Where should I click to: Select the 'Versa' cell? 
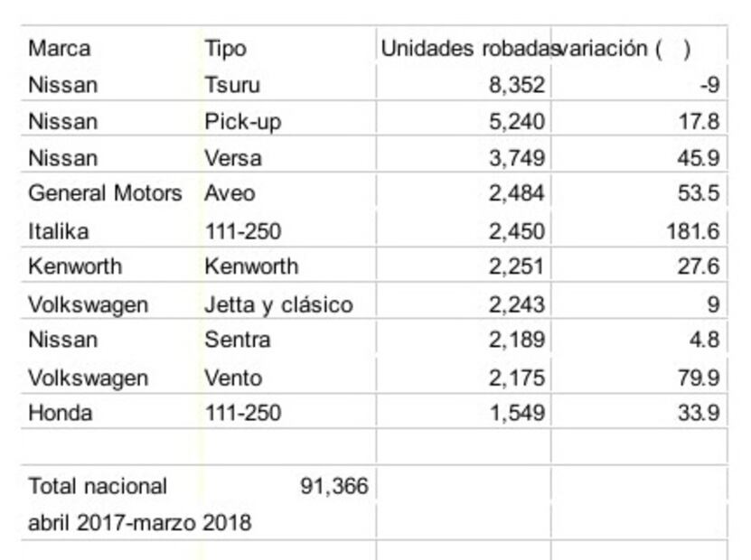pyautogui.click(x=233, y=157)
